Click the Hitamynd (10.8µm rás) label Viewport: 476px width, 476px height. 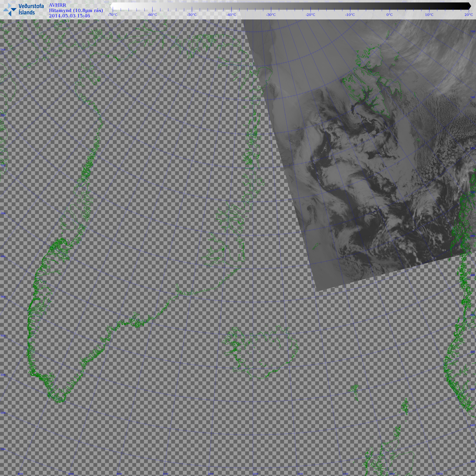(x=76, y=10)
